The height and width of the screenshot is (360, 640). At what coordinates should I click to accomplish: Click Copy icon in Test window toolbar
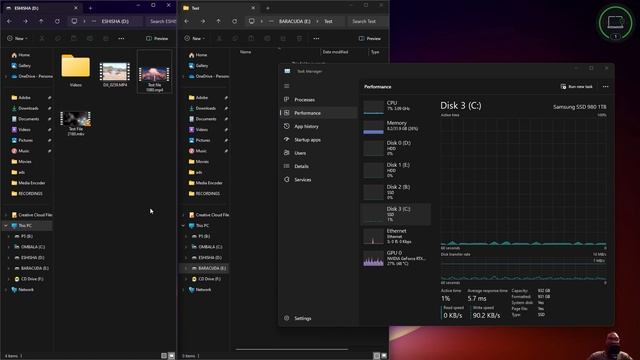coord(236,38)
